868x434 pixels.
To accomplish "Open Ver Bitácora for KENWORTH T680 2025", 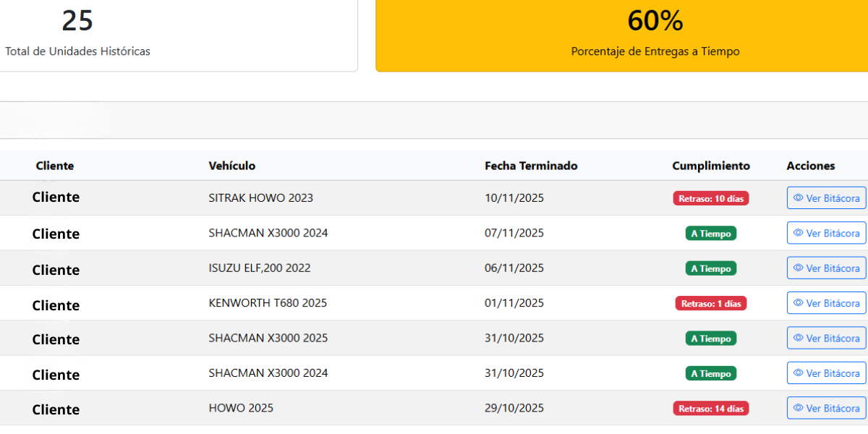I will [826, 302].
